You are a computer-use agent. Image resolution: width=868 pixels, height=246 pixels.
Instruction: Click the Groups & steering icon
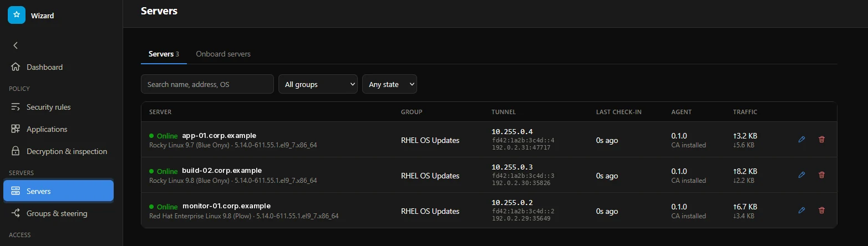[x=16, y=213]
